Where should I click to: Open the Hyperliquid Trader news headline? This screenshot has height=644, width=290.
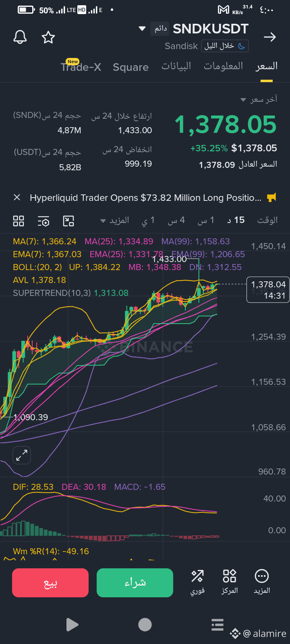[145, 198]
